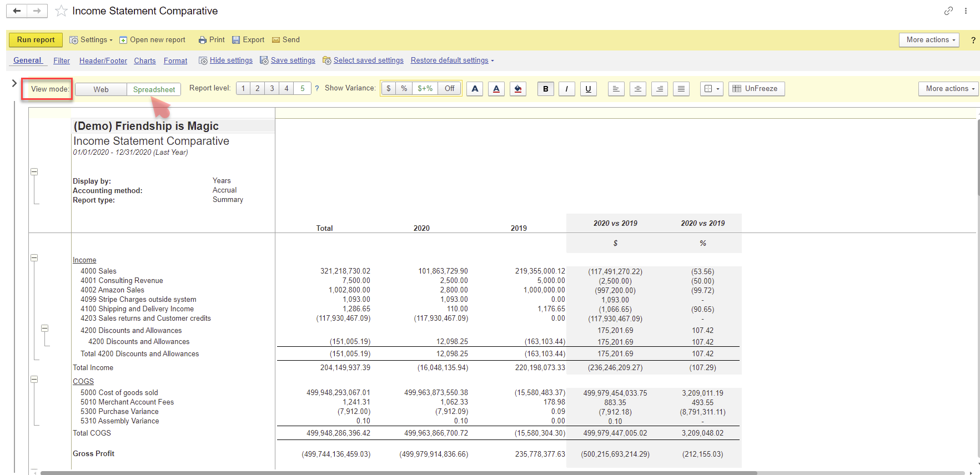Viewport: 980px width, 475px height.
Task: Switch to the Filter tab
Action: click(62, 60)
